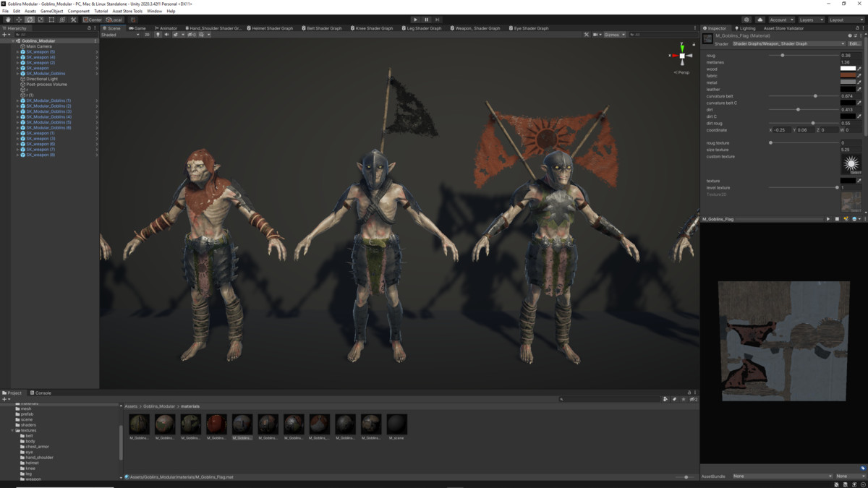Open the Belt Shader Graph tab

coord(322,28)
